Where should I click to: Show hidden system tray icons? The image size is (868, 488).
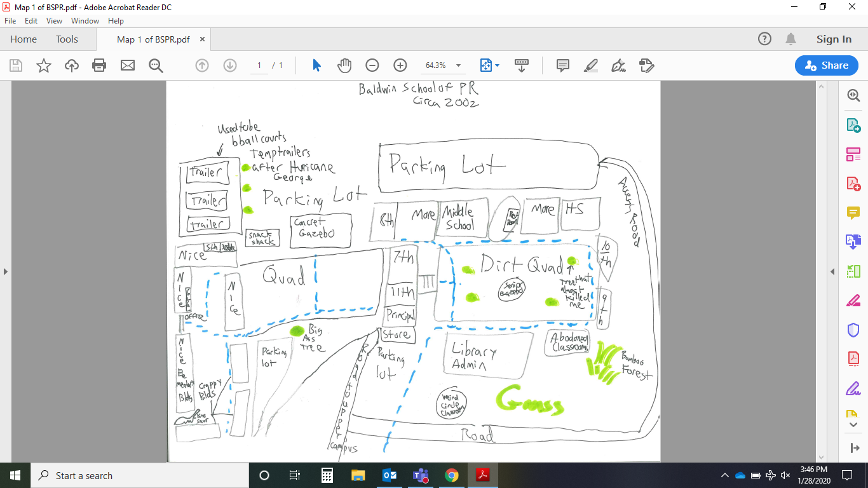pyautogui.click(x=725, y=475)
